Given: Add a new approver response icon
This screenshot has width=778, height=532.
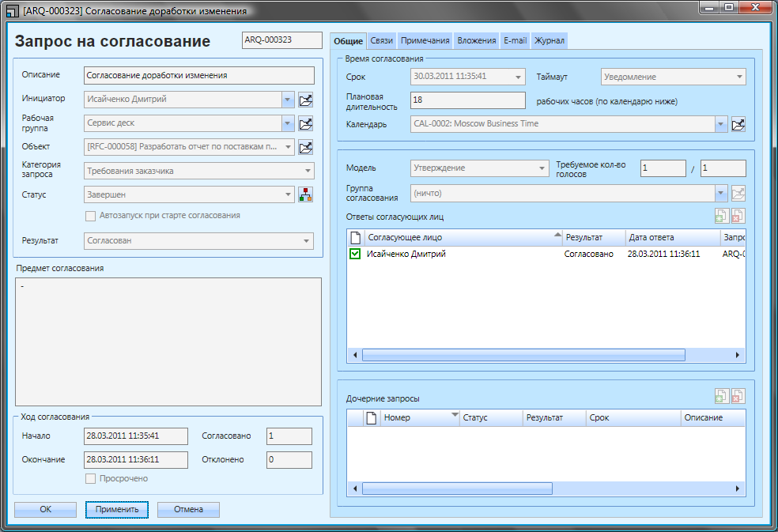Looking at the screenshot, I should (721, 216).
